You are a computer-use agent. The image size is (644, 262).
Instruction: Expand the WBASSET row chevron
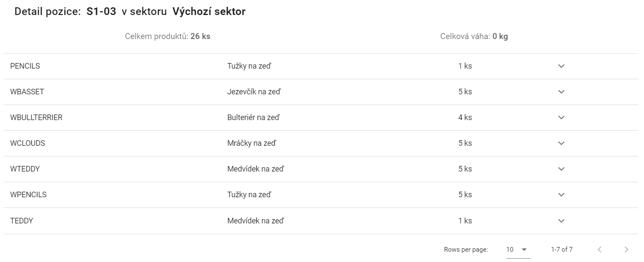coord(561,92)
